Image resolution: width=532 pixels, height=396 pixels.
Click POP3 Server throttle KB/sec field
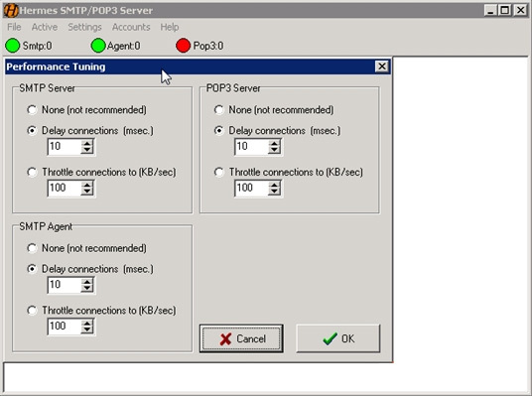[251, 188]
